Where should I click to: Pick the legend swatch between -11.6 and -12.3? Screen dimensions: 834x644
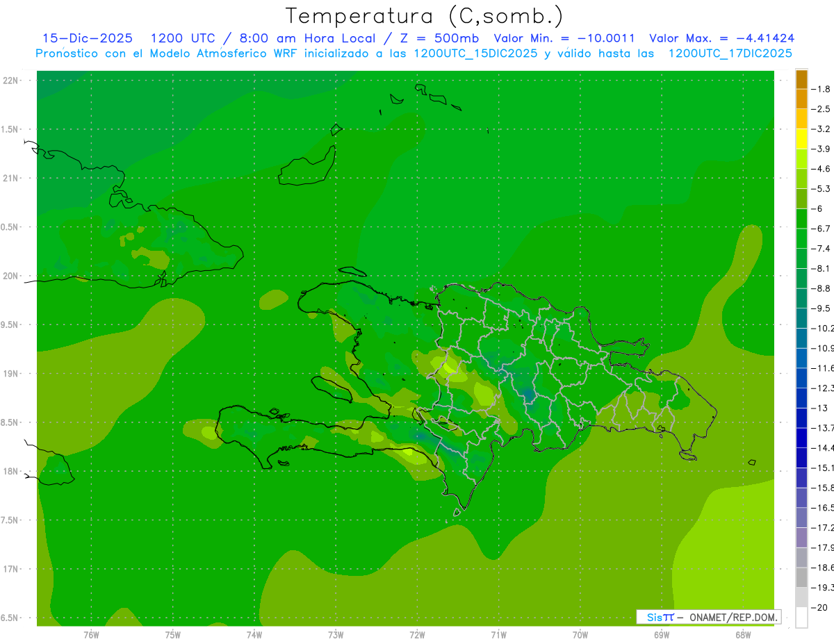[x=801, y=378]
